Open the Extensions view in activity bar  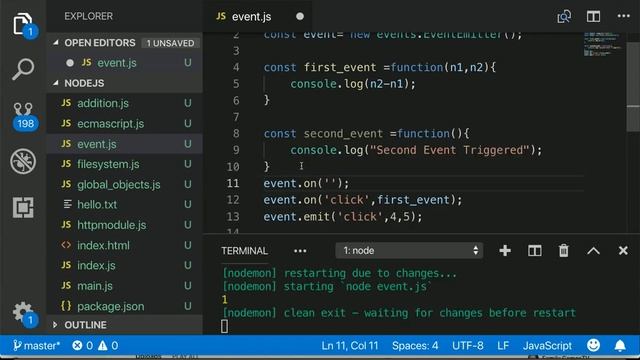point(23,207)
